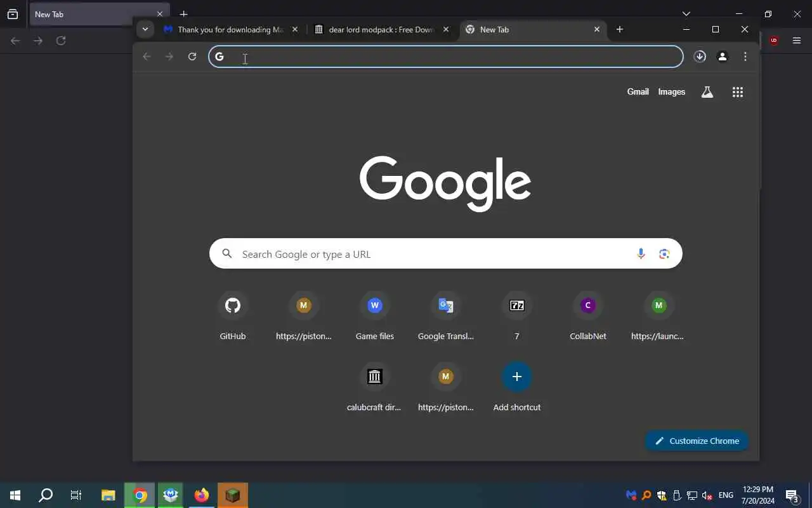This screenshot has height=508, width=812.
Task: Open the Minecraft block icon on taskbar
Action: point(233,495)
